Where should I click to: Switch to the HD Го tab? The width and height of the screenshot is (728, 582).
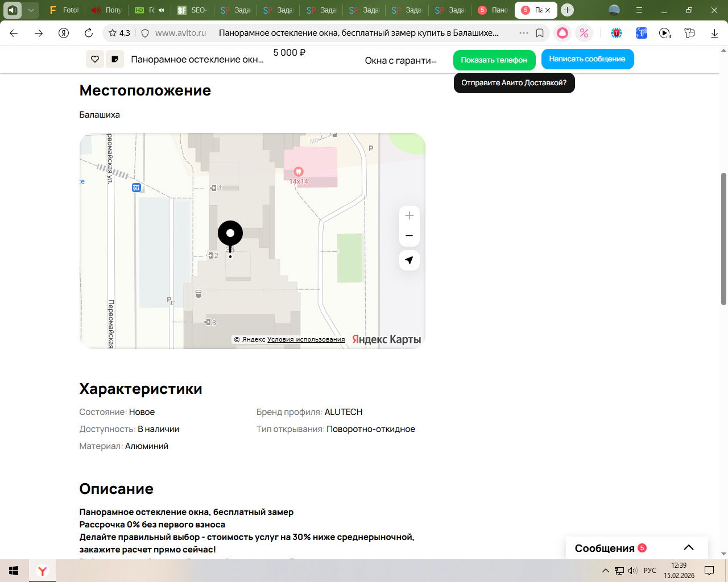coord(144,10)
